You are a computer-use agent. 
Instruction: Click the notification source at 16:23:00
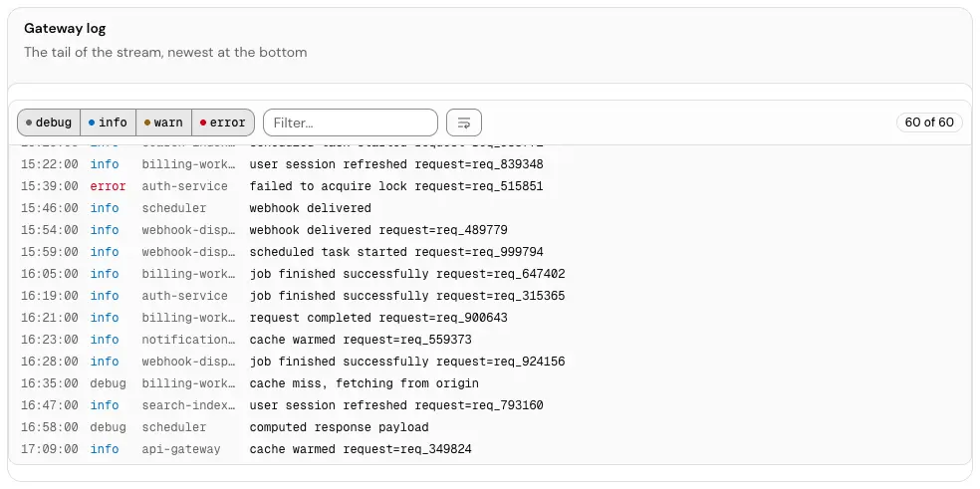(x=189, y=340)
